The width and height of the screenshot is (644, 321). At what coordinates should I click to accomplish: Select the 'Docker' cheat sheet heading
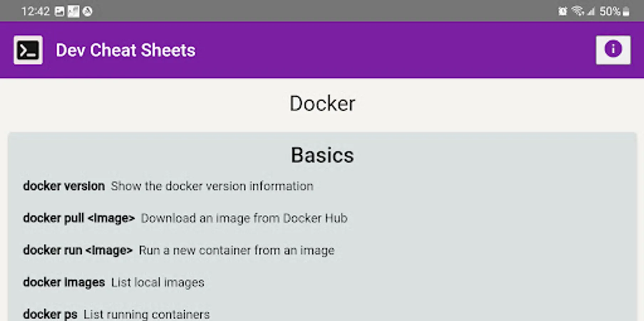[x=322, y=103]
